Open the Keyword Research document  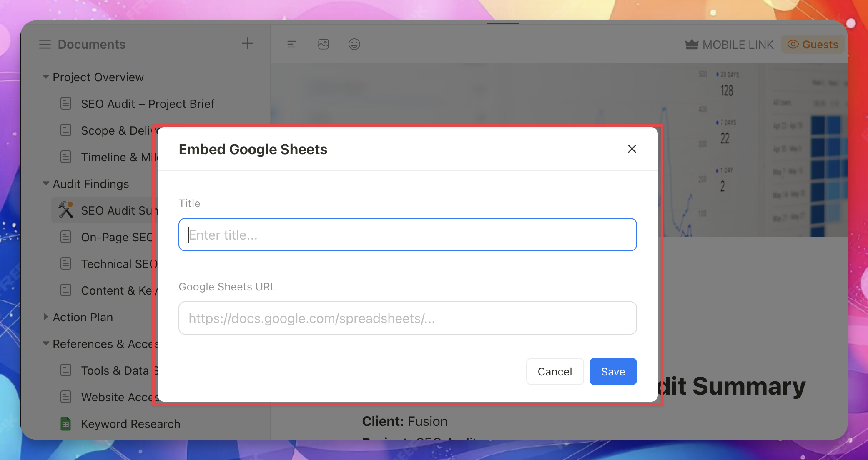click(x=130, y=424)
